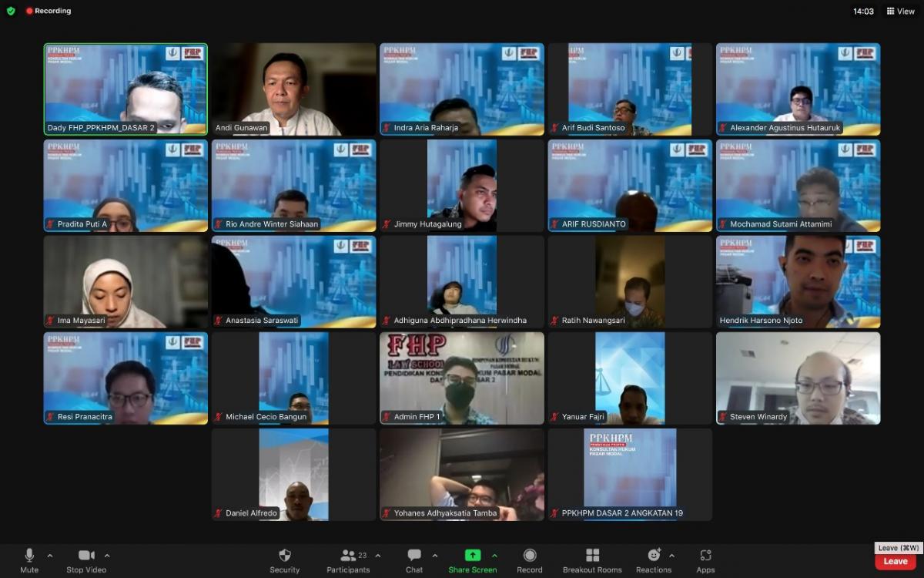Click the red Leave button
Image resolution: width=924 pixels, height=578 pixels.
pos(895,562)
